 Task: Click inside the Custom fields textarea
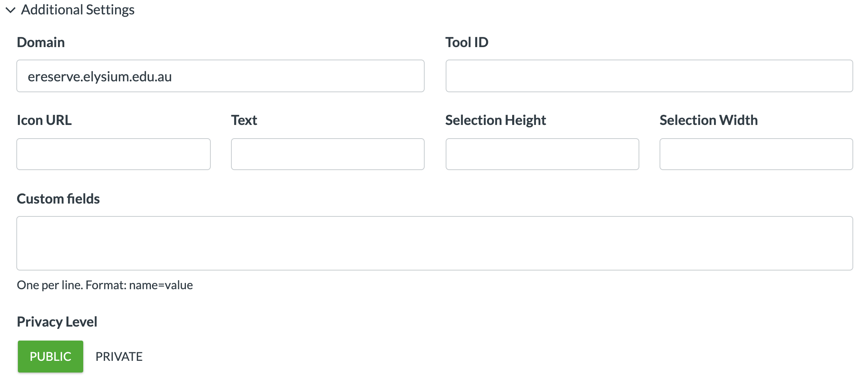coord(434,243)
